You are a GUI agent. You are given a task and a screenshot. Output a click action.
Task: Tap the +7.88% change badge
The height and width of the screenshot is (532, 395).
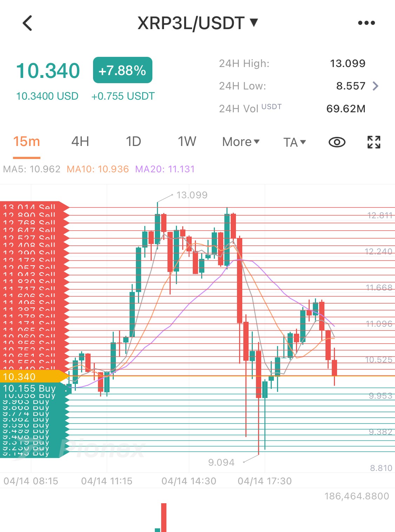(x=123, y=70)
